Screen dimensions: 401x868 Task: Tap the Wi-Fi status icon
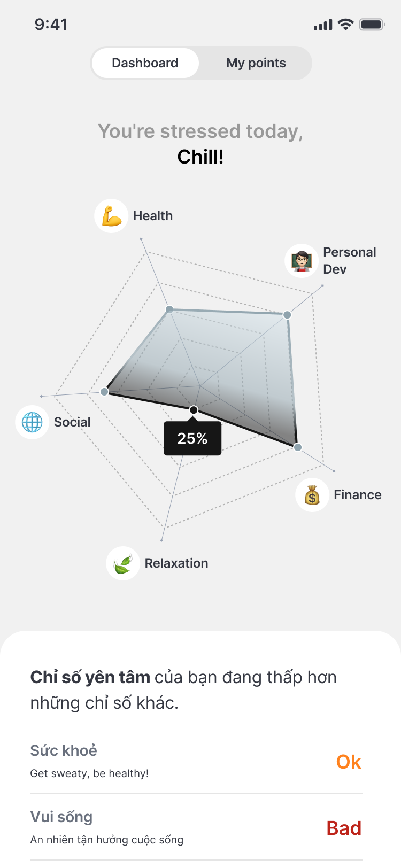click(x=346, y=25)
